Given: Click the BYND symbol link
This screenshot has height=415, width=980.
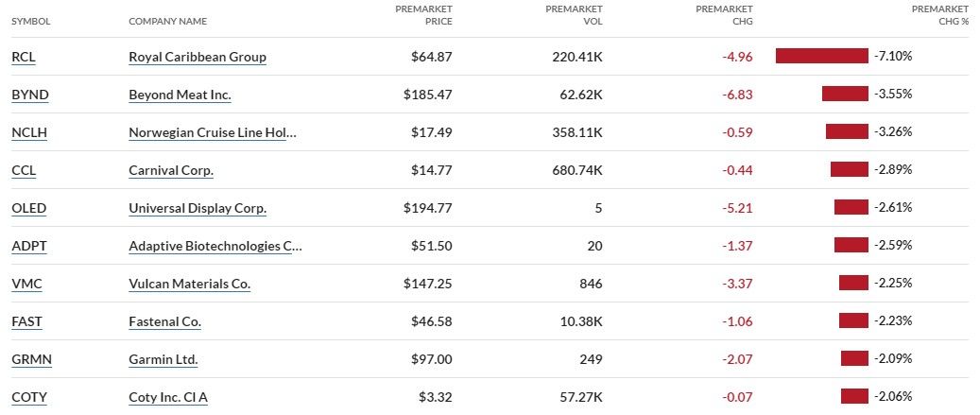Looking at the screenshot, I should click(x=29, y=95).
